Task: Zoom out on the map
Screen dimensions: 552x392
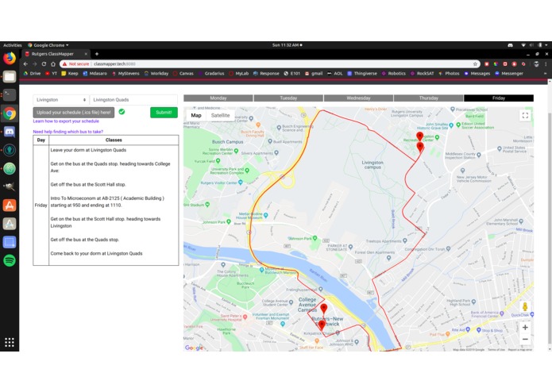Action: pos(525,340)
